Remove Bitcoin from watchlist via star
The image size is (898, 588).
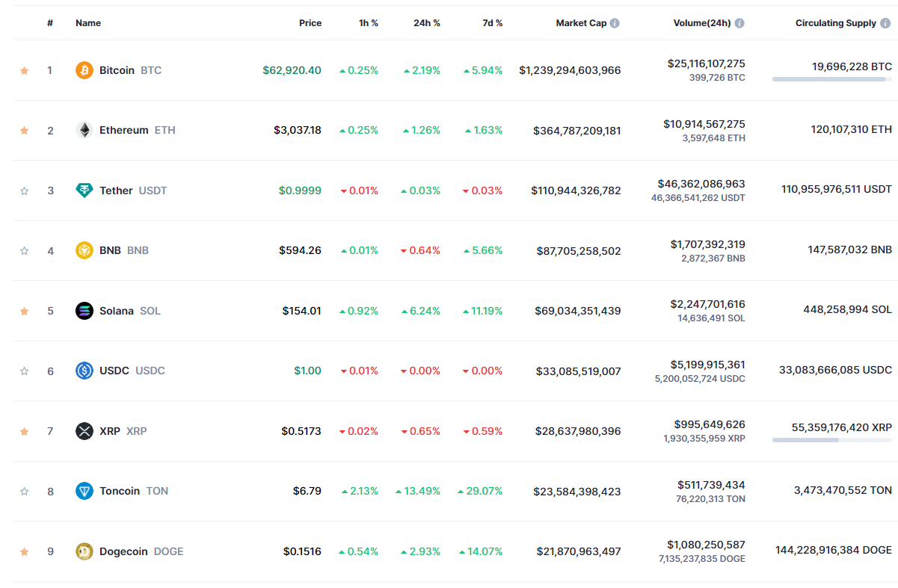tap(24, 70)
